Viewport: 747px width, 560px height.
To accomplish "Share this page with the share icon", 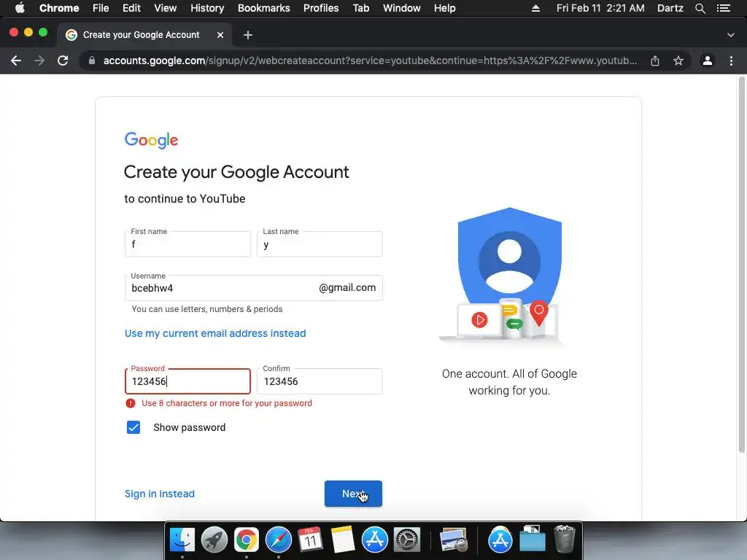I will [655, 61].
